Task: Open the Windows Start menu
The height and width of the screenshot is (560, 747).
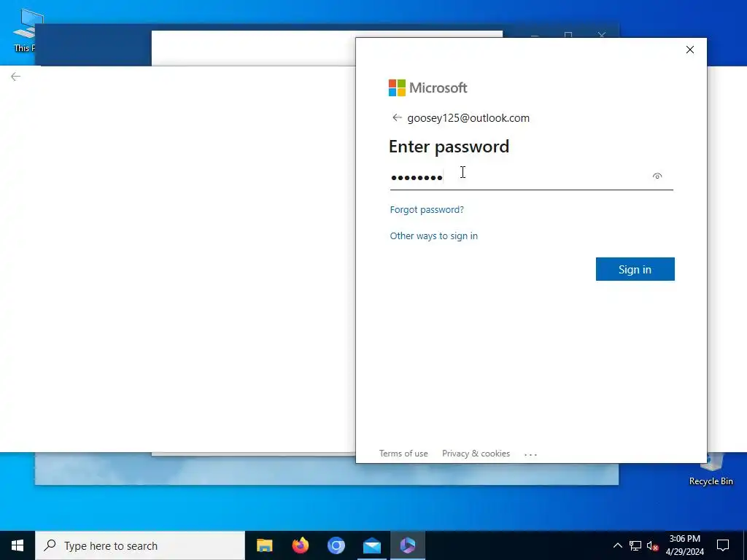Action: point(18,545)
